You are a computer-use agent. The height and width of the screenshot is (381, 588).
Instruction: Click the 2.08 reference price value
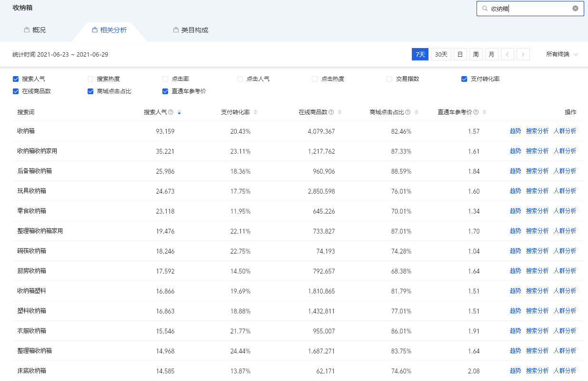click(474, 371)
